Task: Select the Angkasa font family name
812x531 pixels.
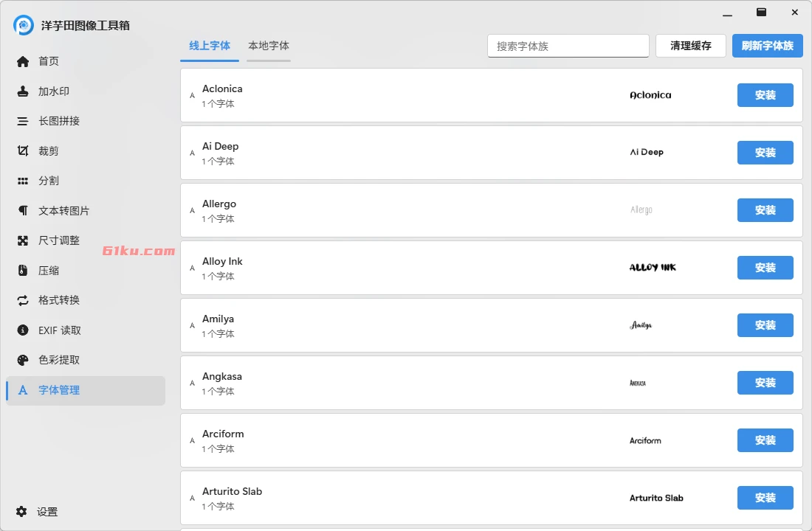Action: coord(221,376)
